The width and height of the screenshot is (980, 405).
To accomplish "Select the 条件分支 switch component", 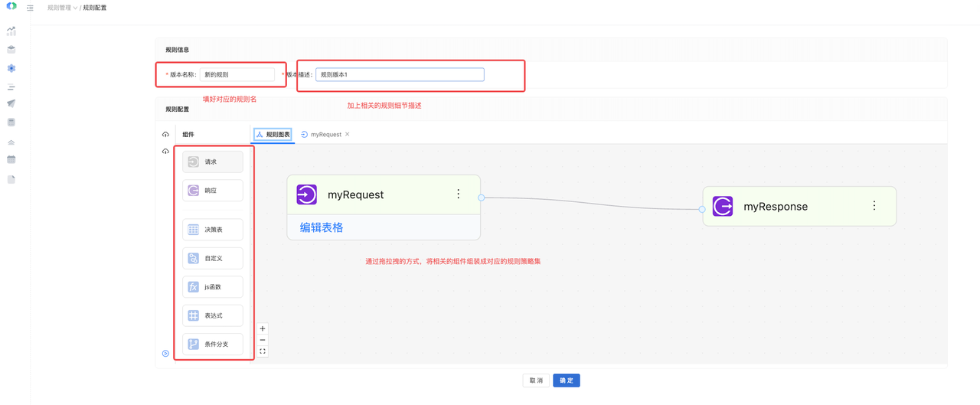I will tap(213, 345).
